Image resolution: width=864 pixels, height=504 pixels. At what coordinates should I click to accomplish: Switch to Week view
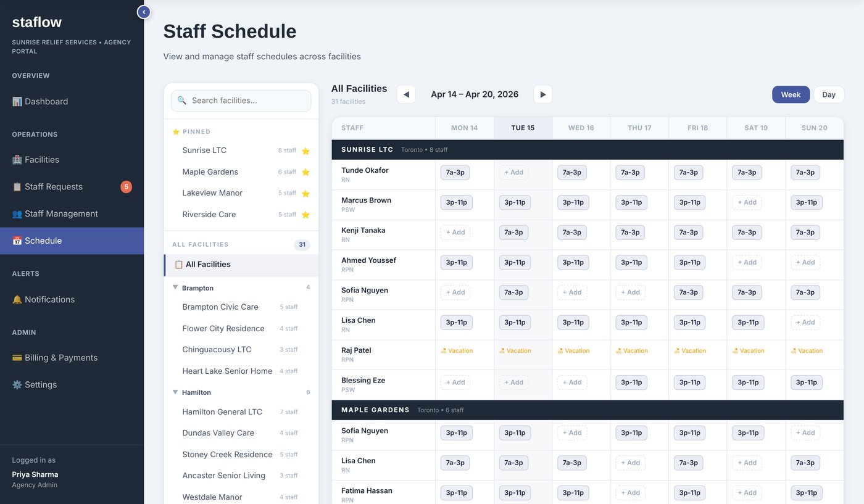click(791, 94)
